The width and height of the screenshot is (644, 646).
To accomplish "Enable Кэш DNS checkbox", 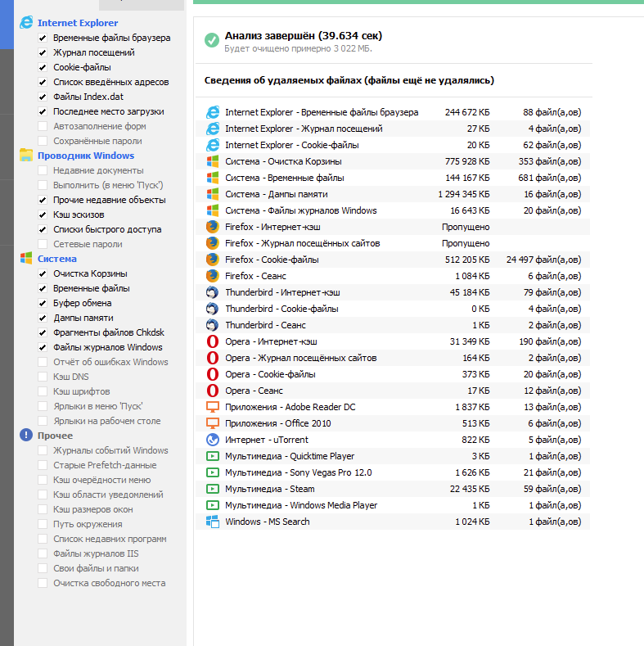I will pyautogui.click(x=43, y=377).
